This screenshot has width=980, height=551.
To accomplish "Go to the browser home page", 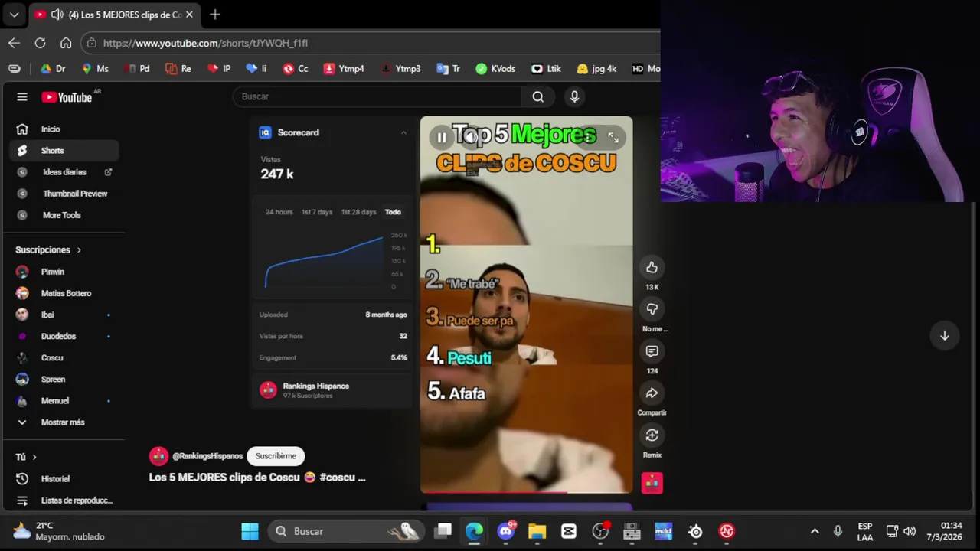I will 66,43.
